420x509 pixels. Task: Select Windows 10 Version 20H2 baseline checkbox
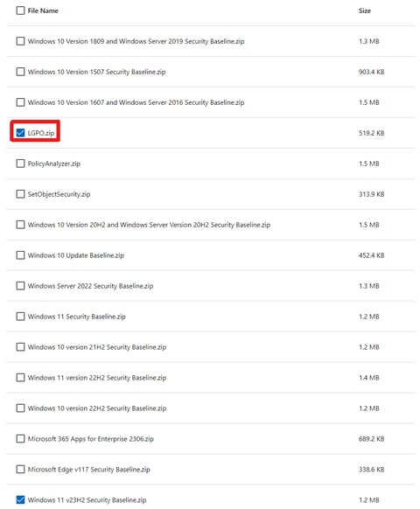tap(20, 225)
